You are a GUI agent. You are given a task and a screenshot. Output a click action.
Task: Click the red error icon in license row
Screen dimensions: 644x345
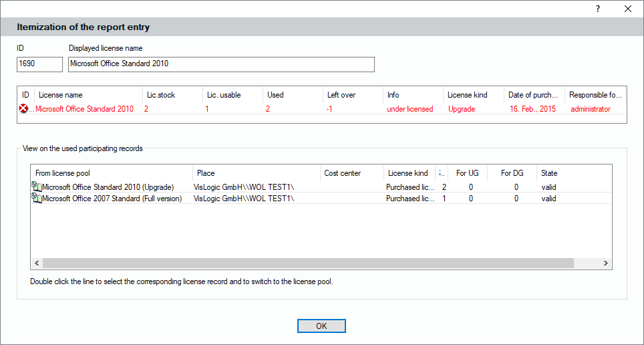tap(25, 109)
